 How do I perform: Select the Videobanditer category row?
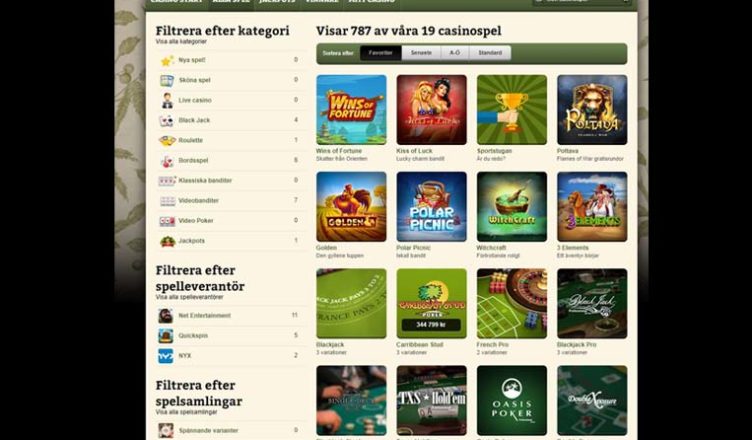231,201
